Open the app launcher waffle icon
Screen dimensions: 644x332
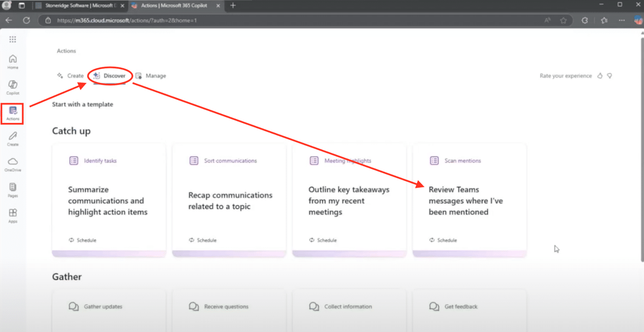(13, 40)
